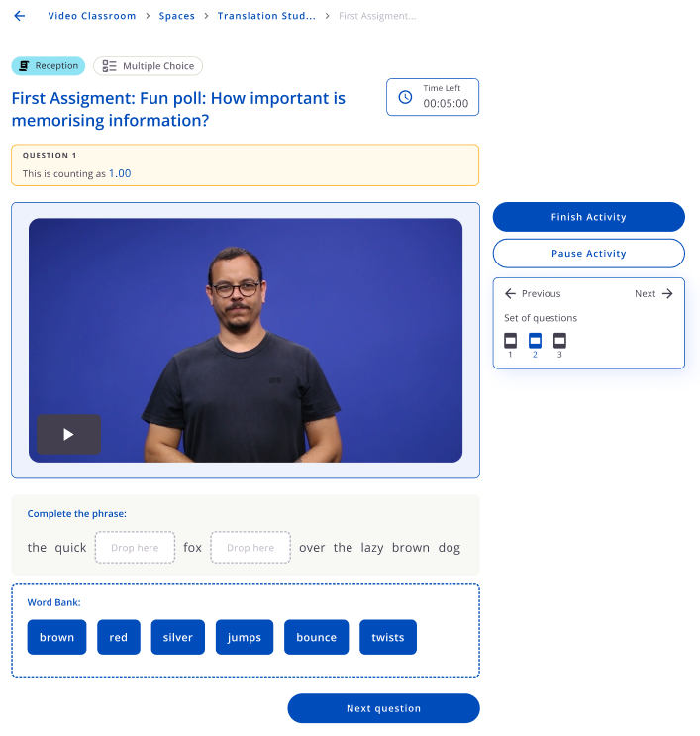
Task: Go to the Spaces breadcrumb
Action: 177,16
